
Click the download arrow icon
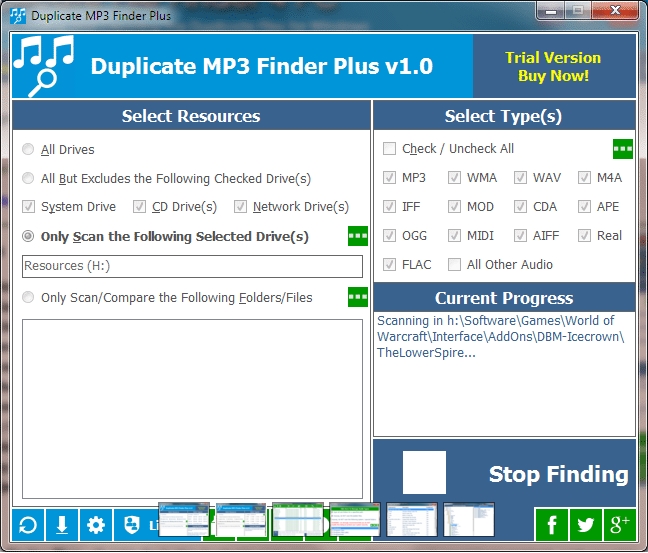tap(62, 525)
